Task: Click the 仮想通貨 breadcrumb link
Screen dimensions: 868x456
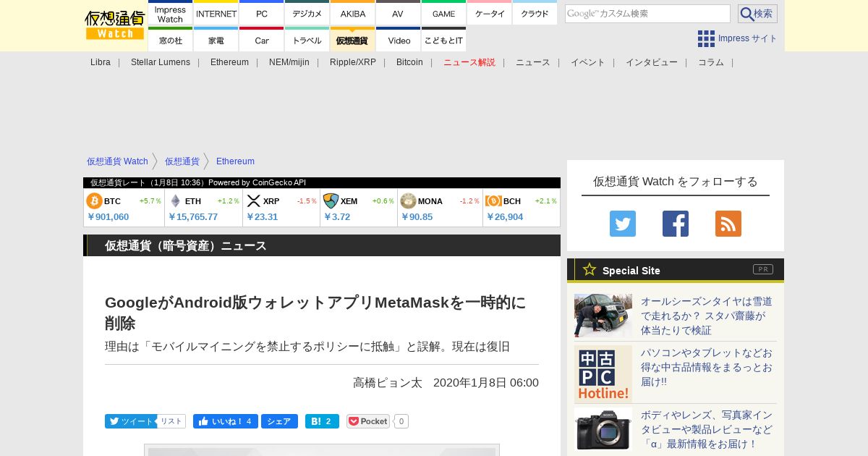Action: pos(182,161)
